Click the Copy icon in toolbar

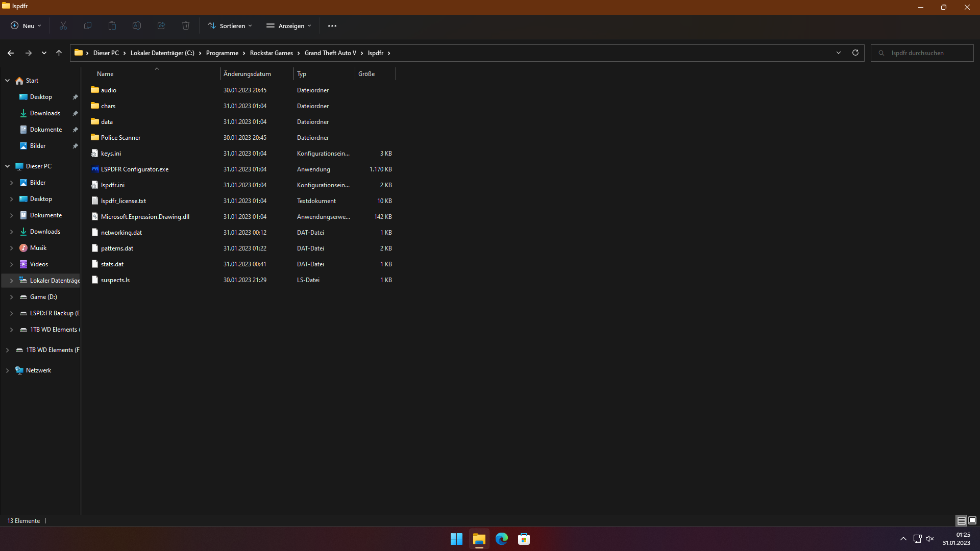88,26
